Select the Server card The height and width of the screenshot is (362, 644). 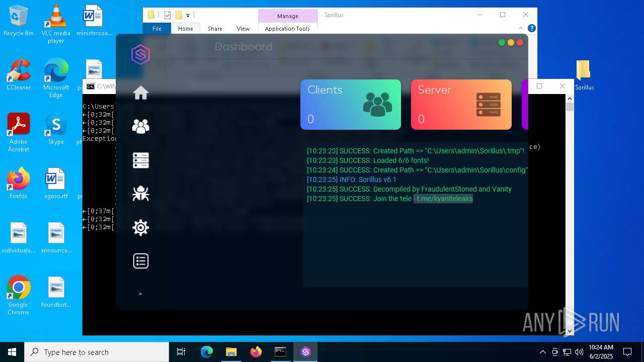point(461,105)
